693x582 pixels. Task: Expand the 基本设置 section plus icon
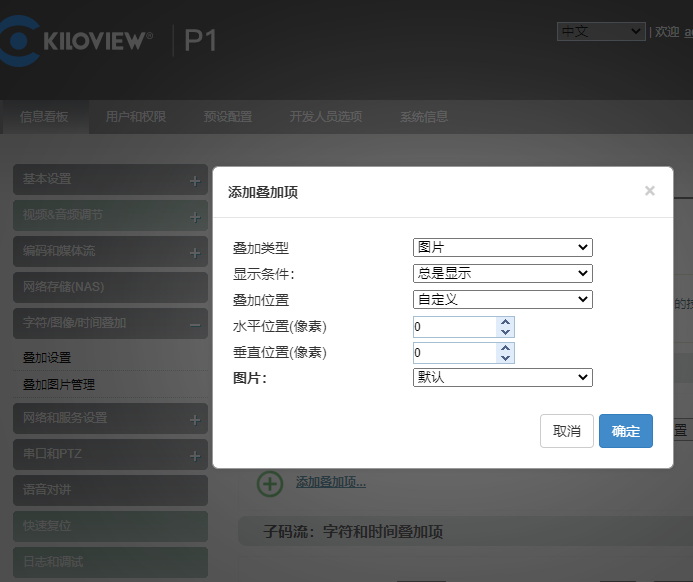(x=195, y=181)
